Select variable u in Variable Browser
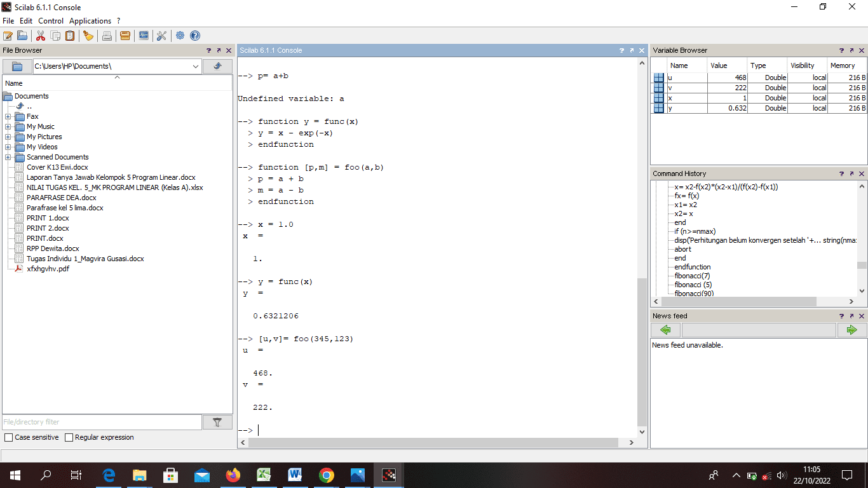 point(759,78)
